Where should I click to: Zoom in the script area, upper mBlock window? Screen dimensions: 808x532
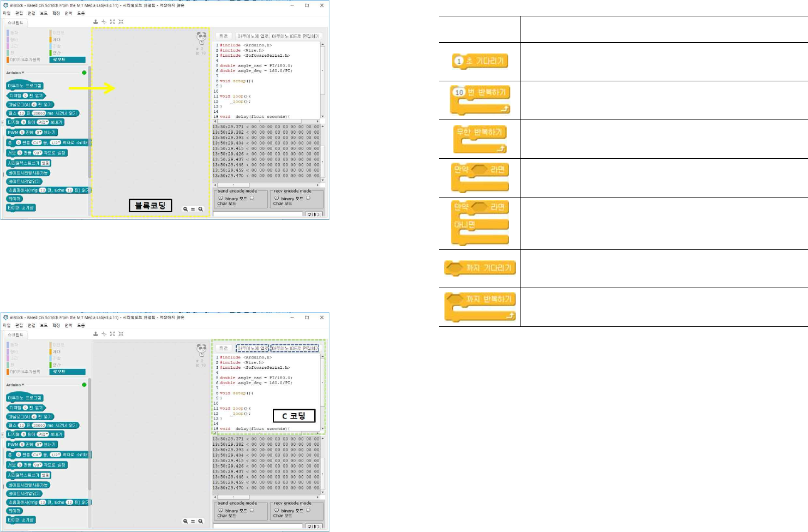[x=201, y=209]
